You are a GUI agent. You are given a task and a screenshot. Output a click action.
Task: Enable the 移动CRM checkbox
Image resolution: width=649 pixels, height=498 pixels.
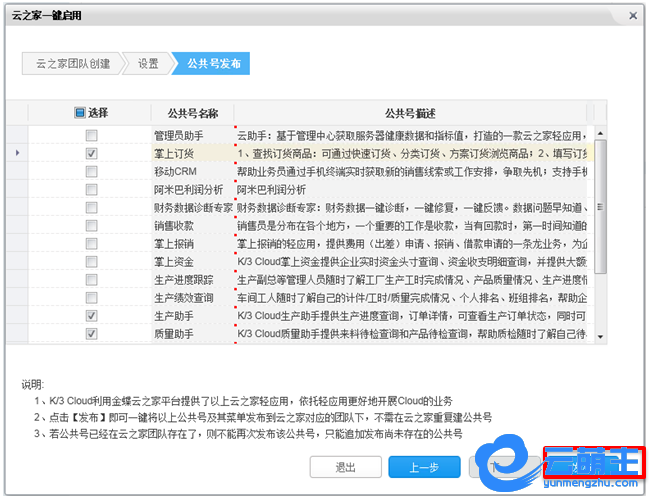(x=91, y=171)
